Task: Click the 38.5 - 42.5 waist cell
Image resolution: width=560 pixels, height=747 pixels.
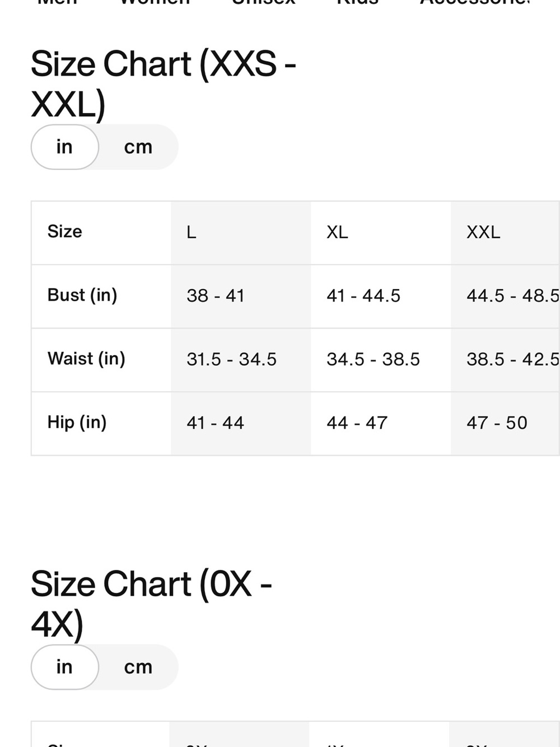Action: [505, 359]
